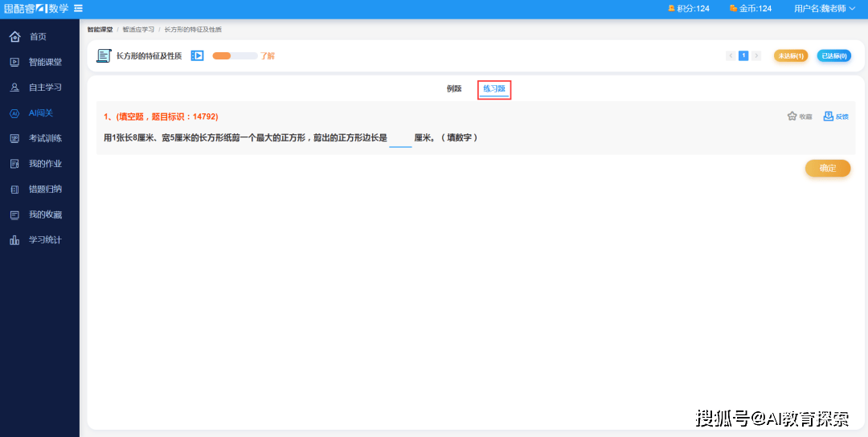The height and width of the screenshot is (437, 868).
Task: Click the 积分 points icon
Action: tap(671, 8)
